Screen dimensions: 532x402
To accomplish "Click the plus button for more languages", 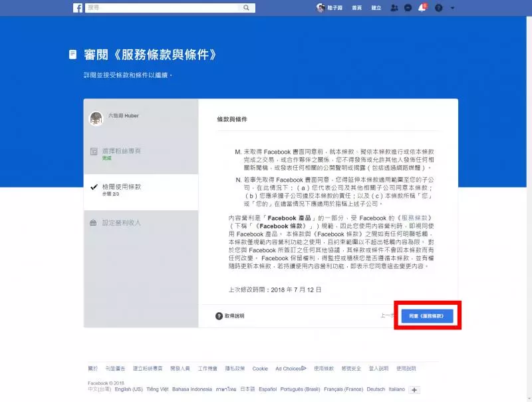I will (414, 390).
